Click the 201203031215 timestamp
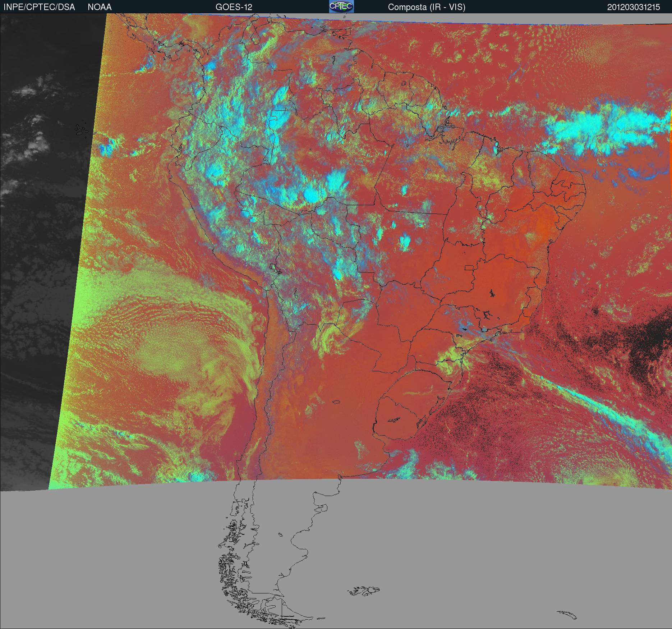This screenshot has height=629, width=672. coord(634,7)
